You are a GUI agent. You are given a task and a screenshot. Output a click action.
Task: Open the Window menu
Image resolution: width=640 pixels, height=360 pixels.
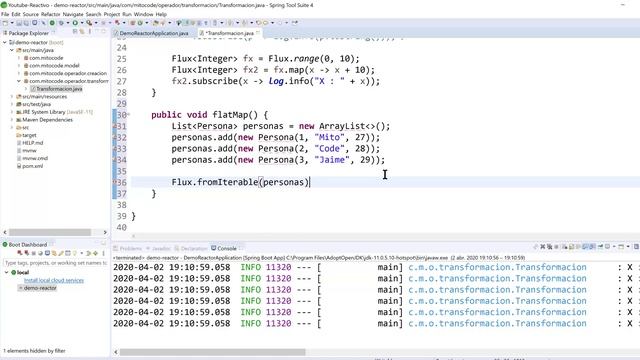[x=143, y=14]
